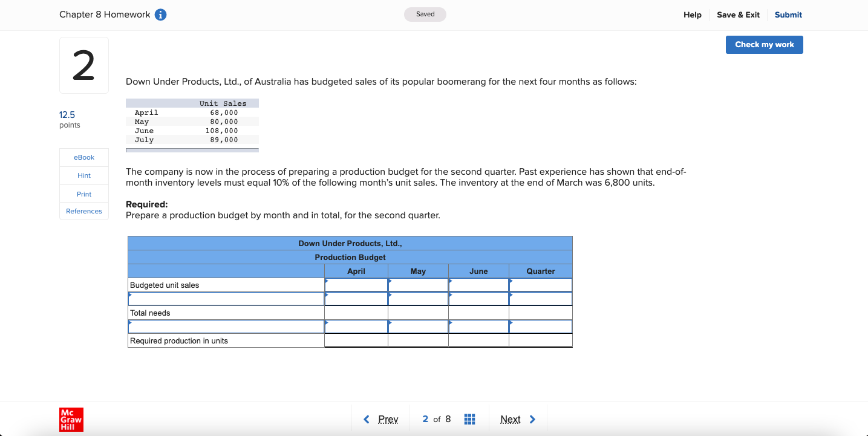
Task: Click the McGraw Hill logo
Action: pos(71,419)
